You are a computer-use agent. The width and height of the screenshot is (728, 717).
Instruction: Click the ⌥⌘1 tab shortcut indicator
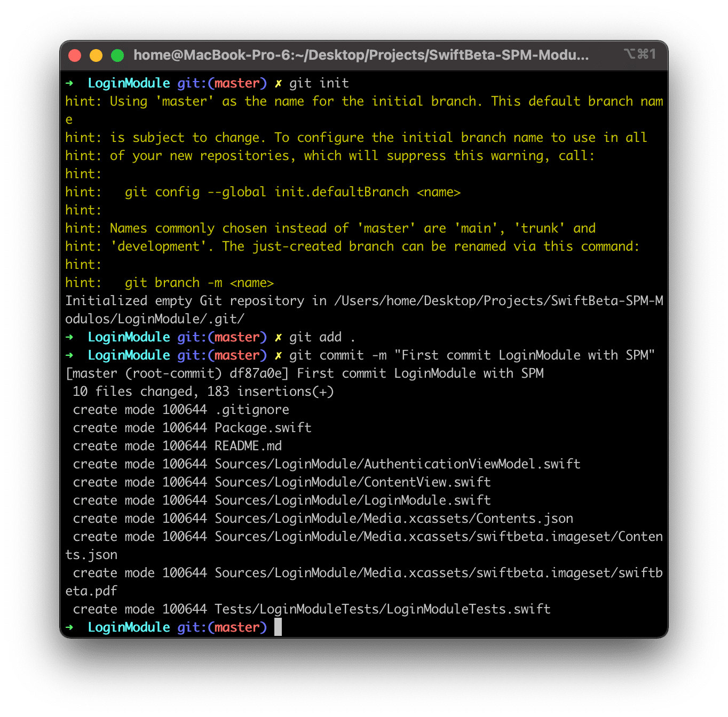click(x=640, y=54)
